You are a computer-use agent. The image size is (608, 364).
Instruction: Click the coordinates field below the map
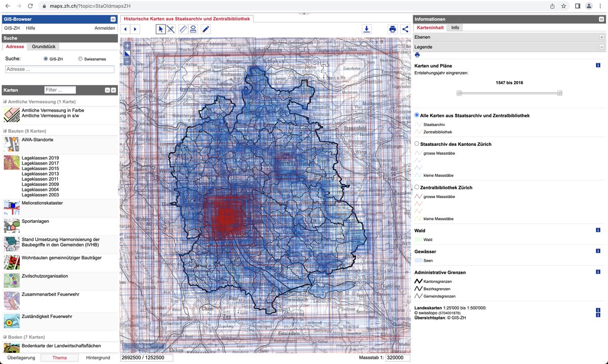point(146,357)
